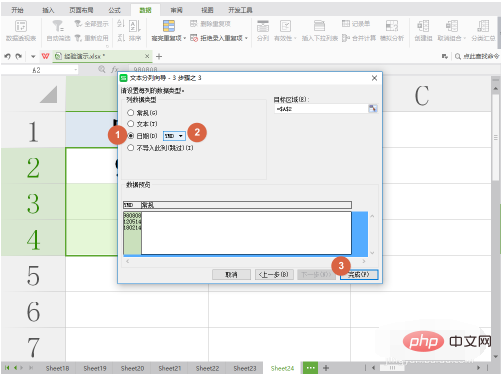Select the 常规(G) radio button
Screen dimensions: 502x374
click(x=130, y=113)
